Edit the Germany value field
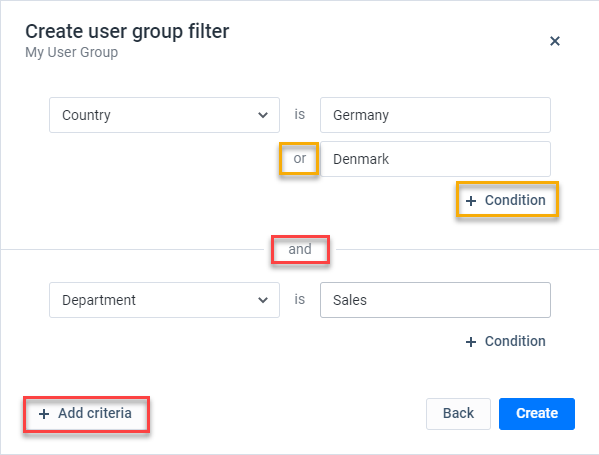This screenshot has width=599, height=455. [435, 115]
